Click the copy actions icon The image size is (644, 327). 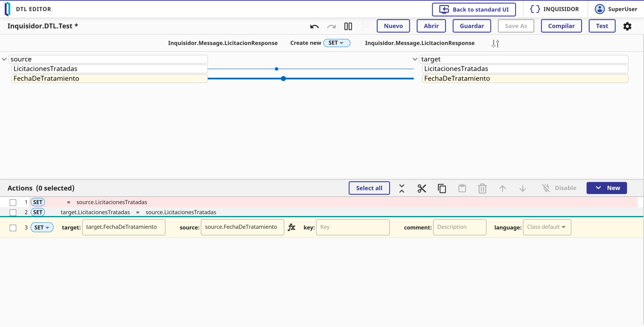click(442, 188)
